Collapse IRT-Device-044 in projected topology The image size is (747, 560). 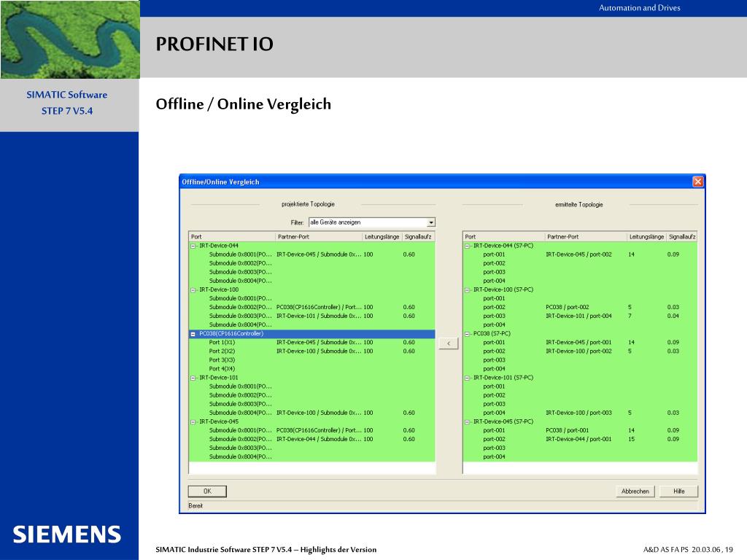click(x=193, y=246)
